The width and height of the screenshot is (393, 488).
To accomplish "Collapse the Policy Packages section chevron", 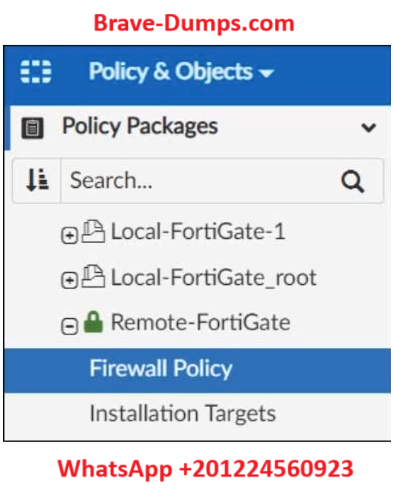I will pos(368,127).
